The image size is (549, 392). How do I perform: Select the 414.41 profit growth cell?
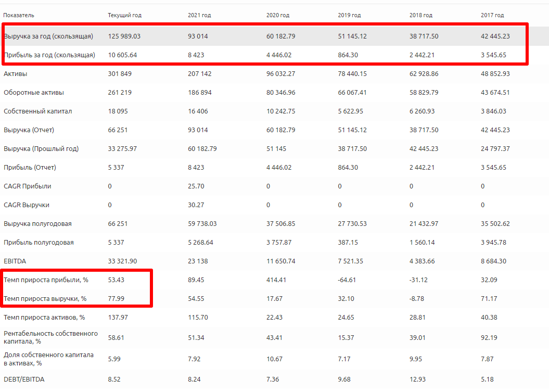276,280
